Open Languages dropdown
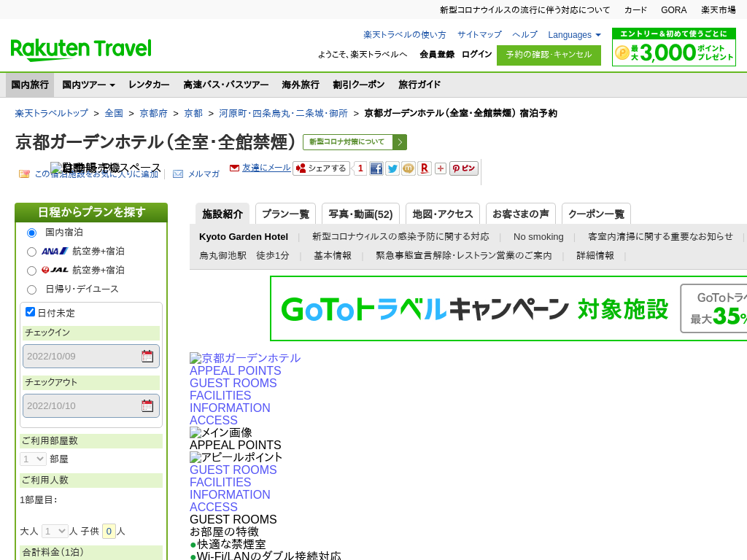Image resolution: width=747 pixels, height=560 pixels. (574, 35)
